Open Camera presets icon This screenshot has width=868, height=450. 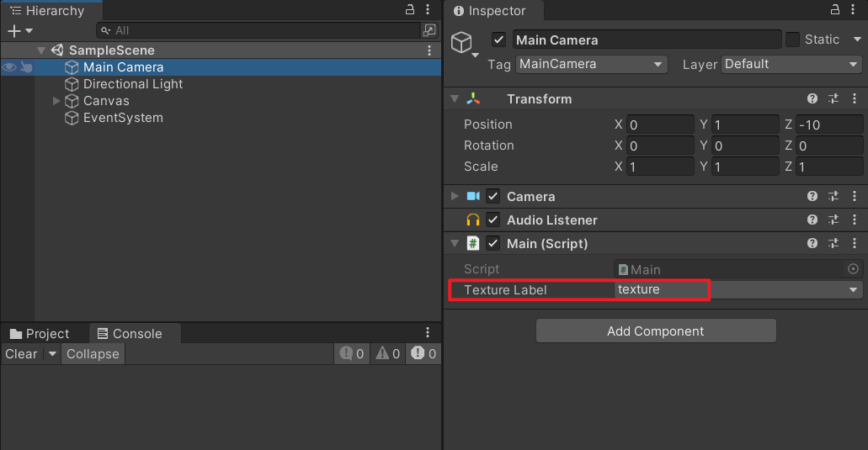(x=833, y=196)
